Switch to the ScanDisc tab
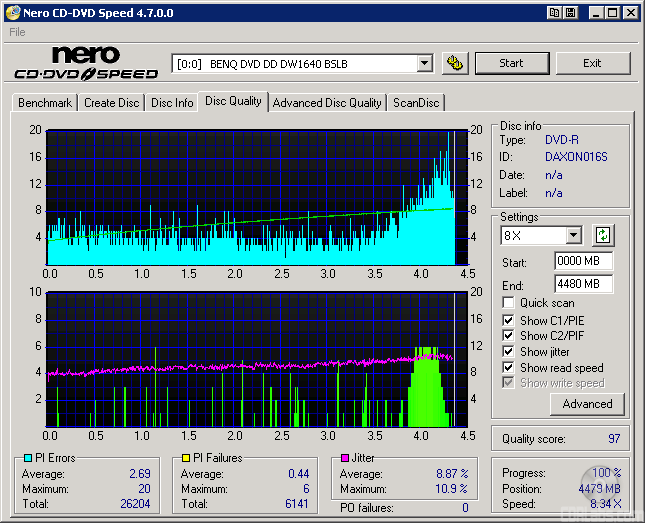The width and height of the screenshot is (645, 523). click(416, 102)
